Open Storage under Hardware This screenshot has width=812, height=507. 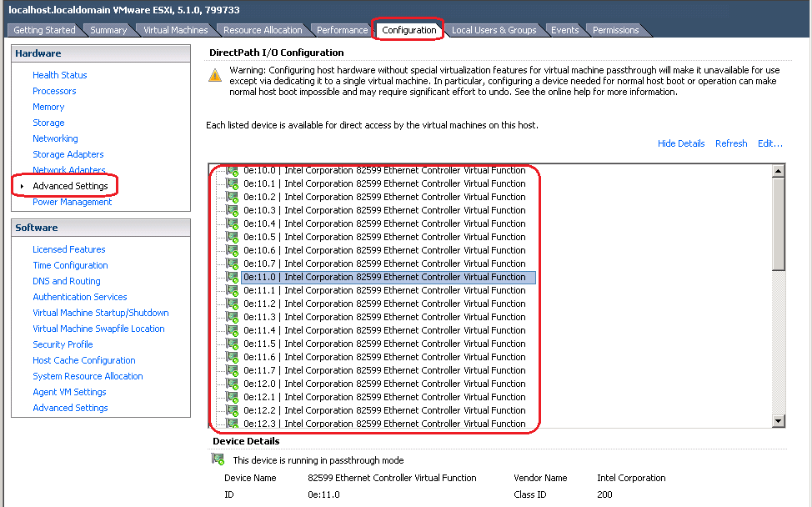[48, 123]
